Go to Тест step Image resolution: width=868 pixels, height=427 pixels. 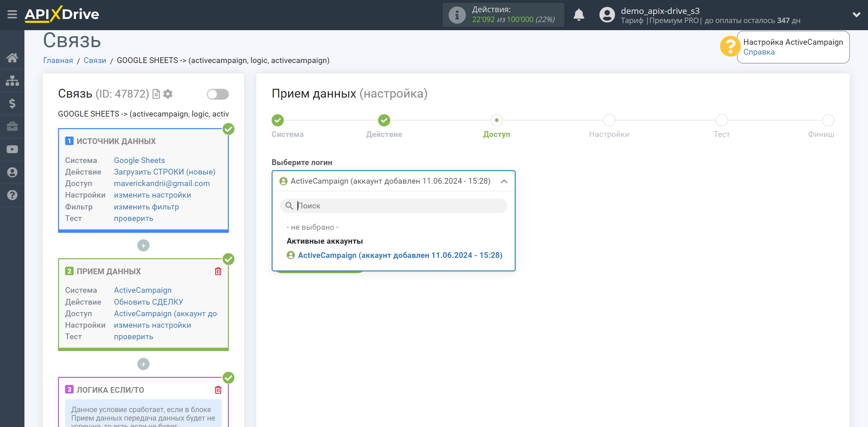pyautogui.click(x=722, y=120)
